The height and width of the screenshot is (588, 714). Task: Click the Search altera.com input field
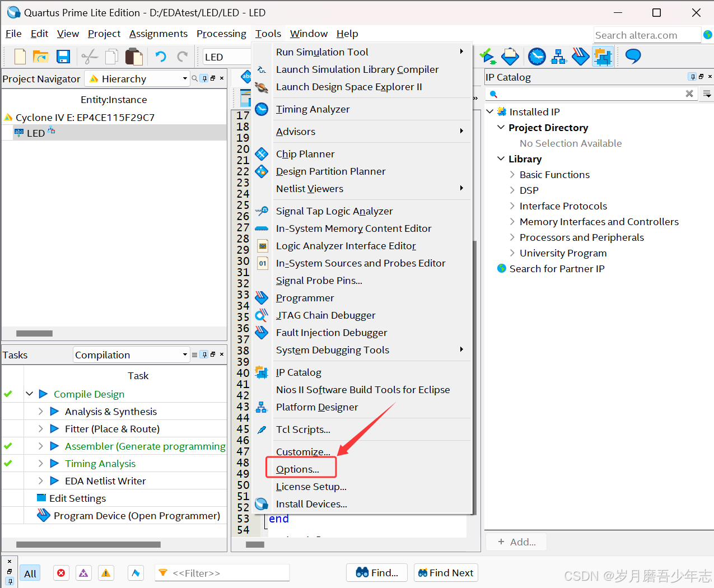click(x=647, y=35)
